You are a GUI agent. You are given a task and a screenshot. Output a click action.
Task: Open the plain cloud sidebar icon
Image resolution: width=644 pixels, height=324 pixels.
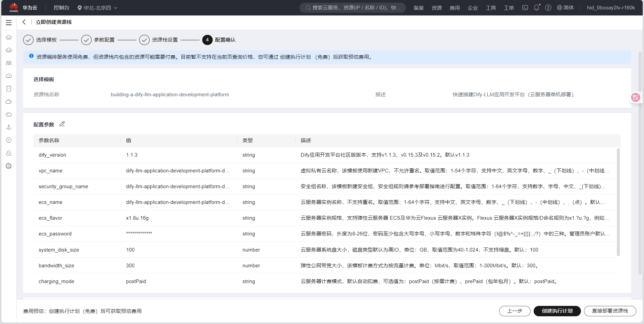click(x=9, y=102)
